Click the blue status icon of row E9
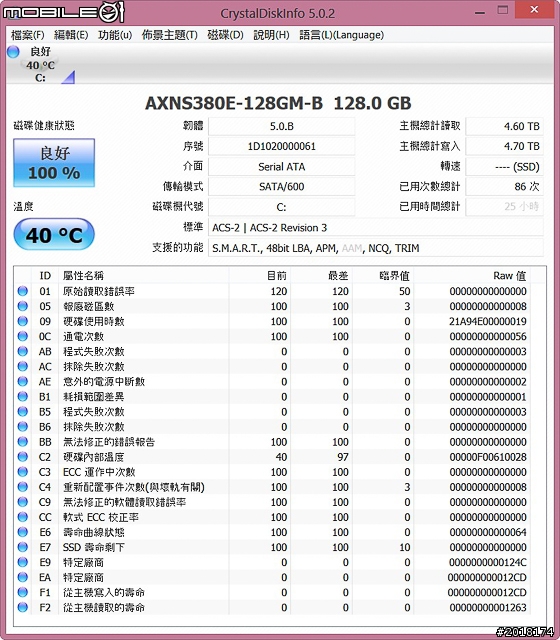This screenshot has width=560, height=640. click(x=22, y=562)
